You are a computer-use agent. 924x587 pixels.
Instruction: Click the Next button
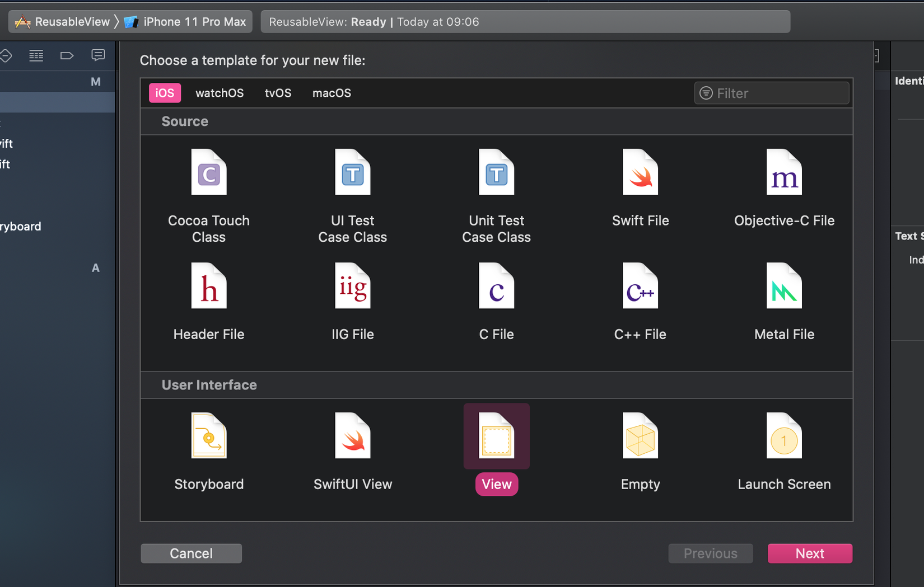point(810,553)
